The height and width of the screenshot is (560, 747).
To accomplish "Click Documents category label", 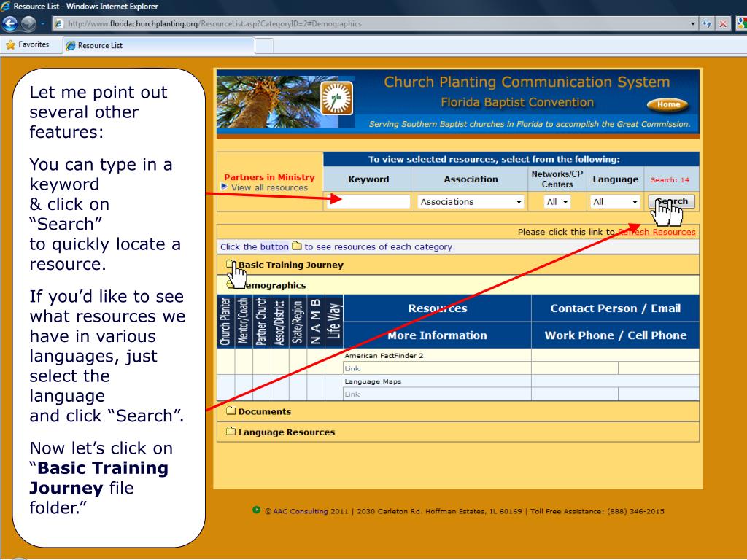I will 264,411.
